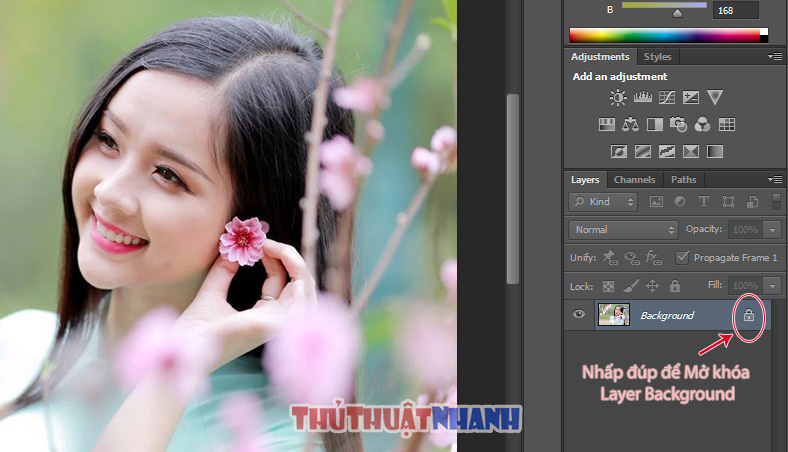Hide the Background layer visibility eye

[x=579, y=314]
